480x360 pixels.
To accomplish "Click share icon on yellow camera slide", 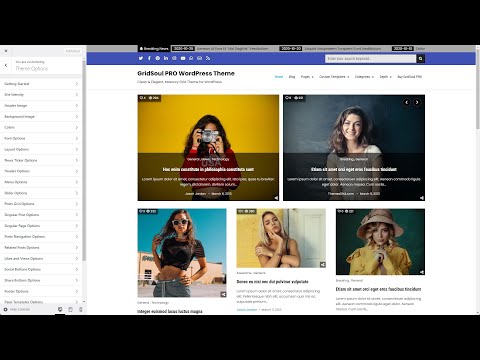I will [x=276, y=198].
